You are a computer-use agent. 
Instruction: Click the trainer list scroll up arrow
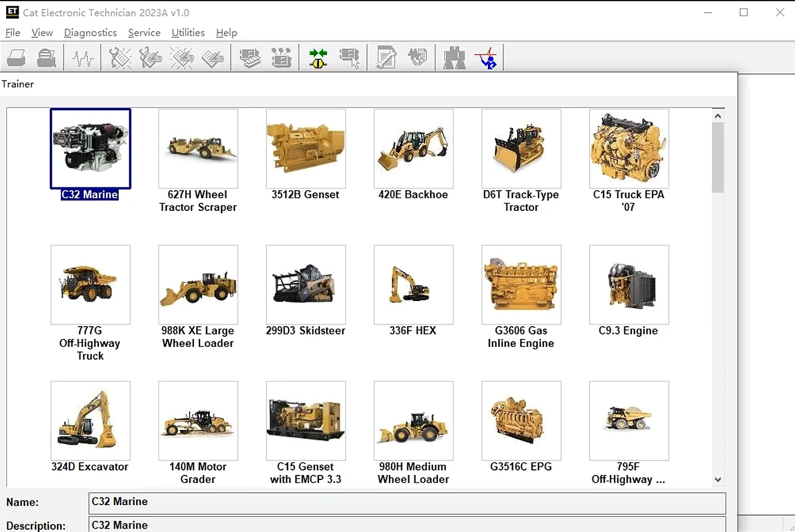718,116
